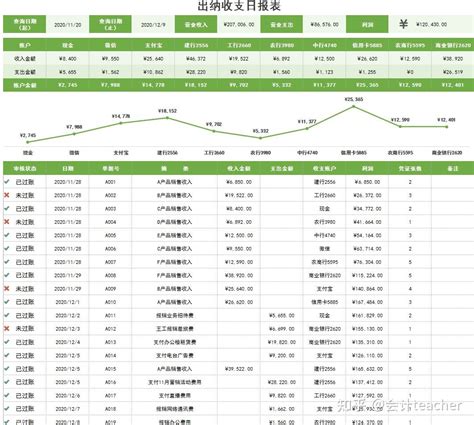Click the 农商行5595 account cell in row A007
The height and width of the screenshot is (425, 474).
pyautogui.click(x=324, y=262)
